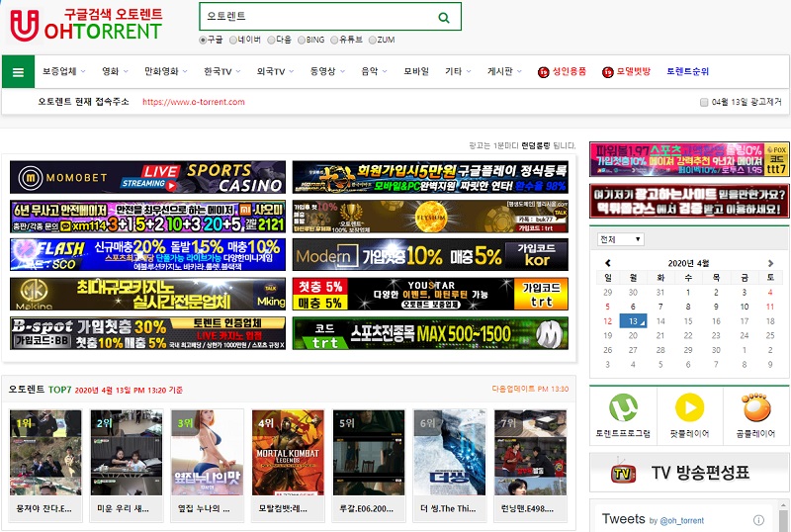The image size is (791, 532).
Task: Open the MOMOBET live sports banner
Action: pyautogui.click(x=147, y=177)
